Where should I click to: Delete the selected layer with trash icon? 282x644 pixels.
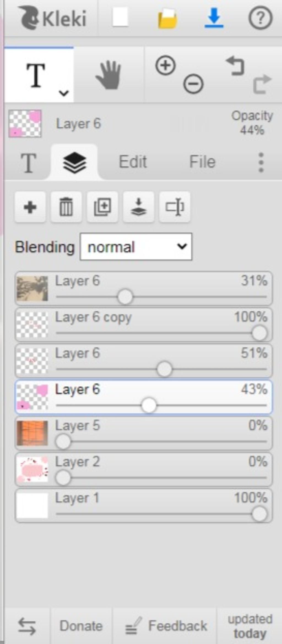66,207
